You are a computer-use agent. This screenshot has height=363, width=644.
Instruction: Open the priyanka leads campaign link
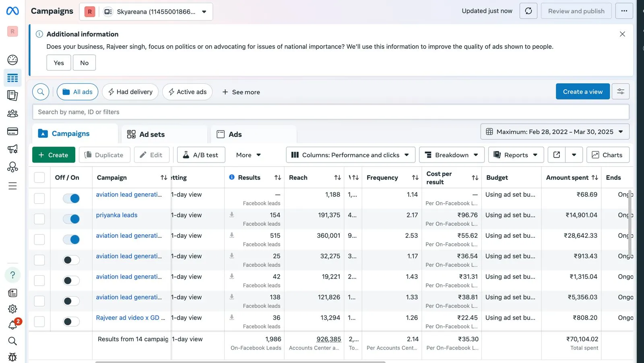pos(117,215)
